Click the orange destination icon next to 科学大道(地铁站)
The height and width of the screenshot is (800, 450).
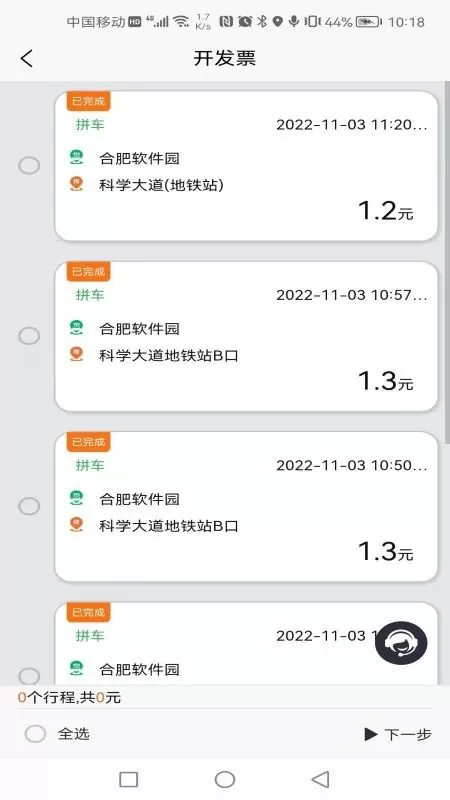(x=77, y=184)
